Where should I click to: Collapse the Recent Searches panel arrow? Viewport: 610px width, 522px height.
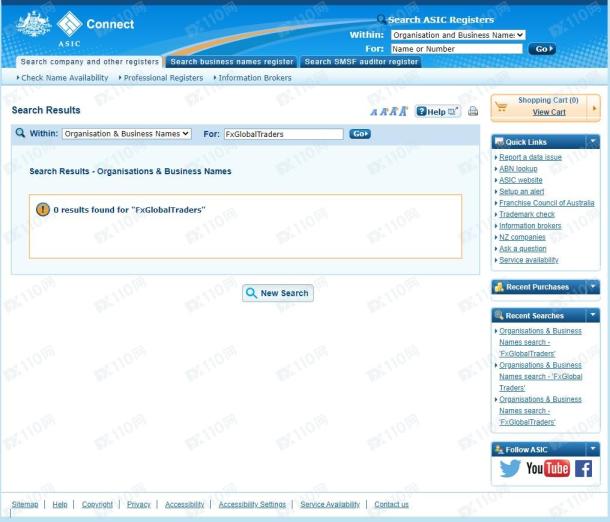pyautogui.click(x=592, y=315)
